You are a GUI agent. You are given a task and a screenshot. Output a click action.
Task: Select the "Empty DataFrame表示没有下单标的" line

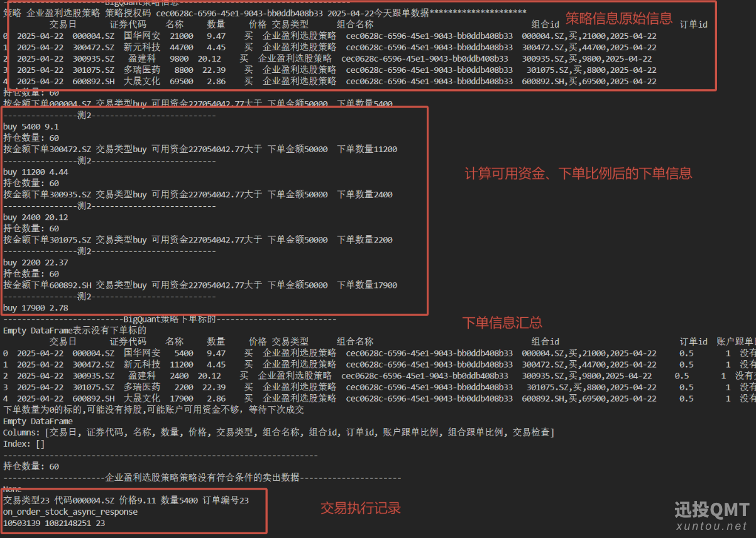75,330
